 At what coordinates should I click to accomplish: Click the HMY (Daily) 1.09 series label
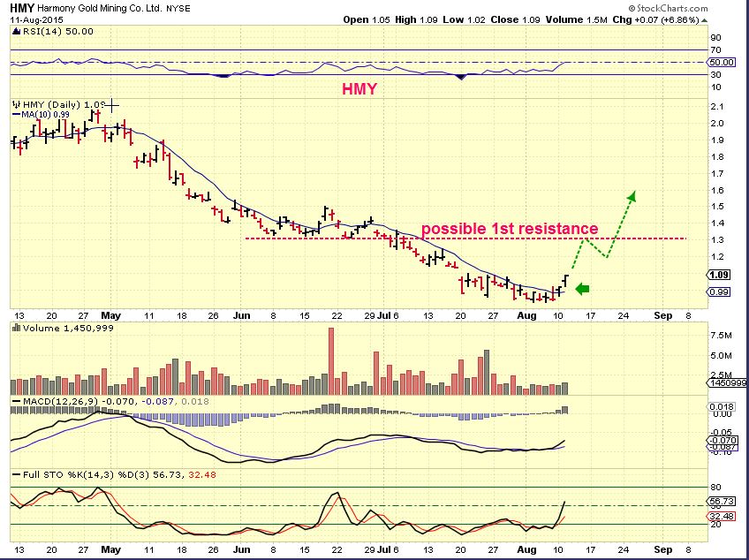pos(64,104)
